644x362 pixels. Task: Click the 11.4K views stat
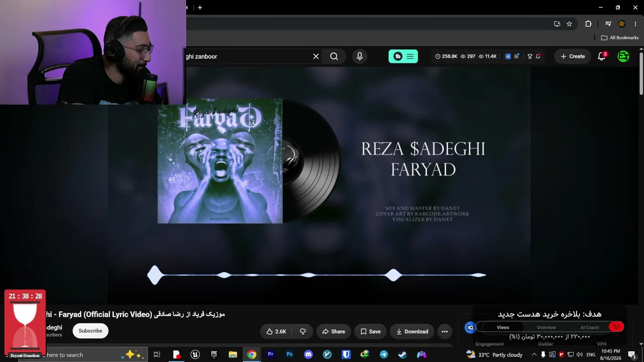[x=488, y=56]
